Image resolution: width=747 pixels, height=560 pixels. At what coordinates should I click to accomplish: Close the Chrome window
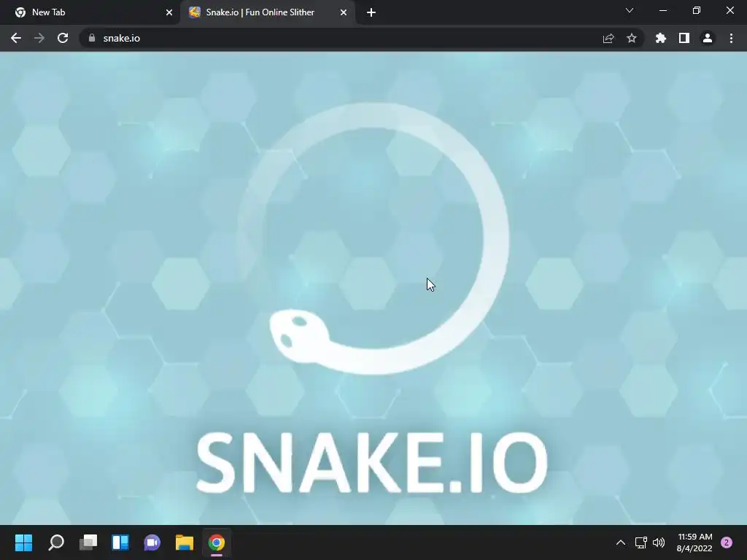[729, 10]
